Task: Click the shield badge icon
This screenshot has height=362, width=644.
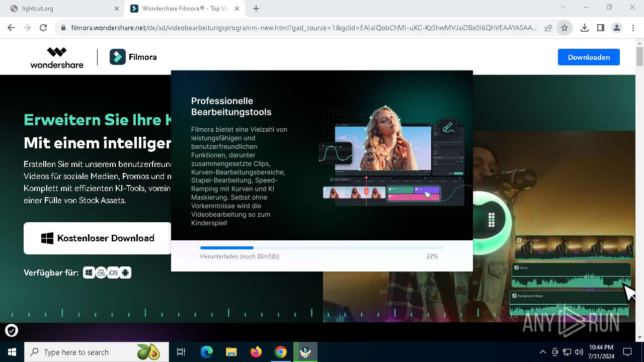Action: (x=12, y=330)
